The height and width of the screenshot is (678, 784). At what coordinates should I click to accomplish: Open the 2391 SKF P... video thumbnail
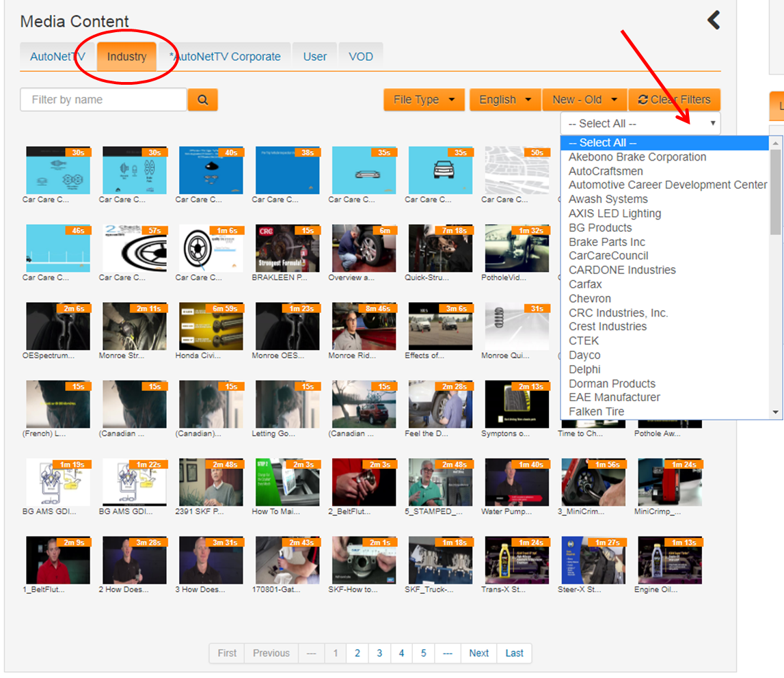click(x=211, y=483)
